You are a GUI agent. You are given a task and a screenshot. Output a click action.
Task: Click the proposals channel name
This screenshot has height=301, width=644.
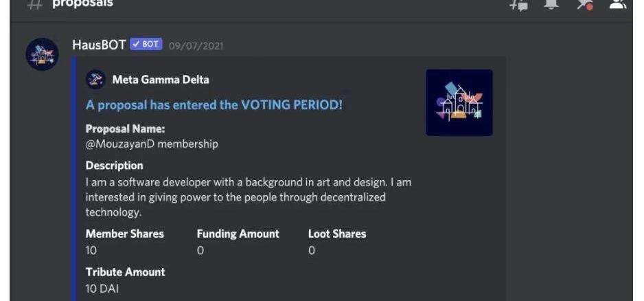[82, 3]
